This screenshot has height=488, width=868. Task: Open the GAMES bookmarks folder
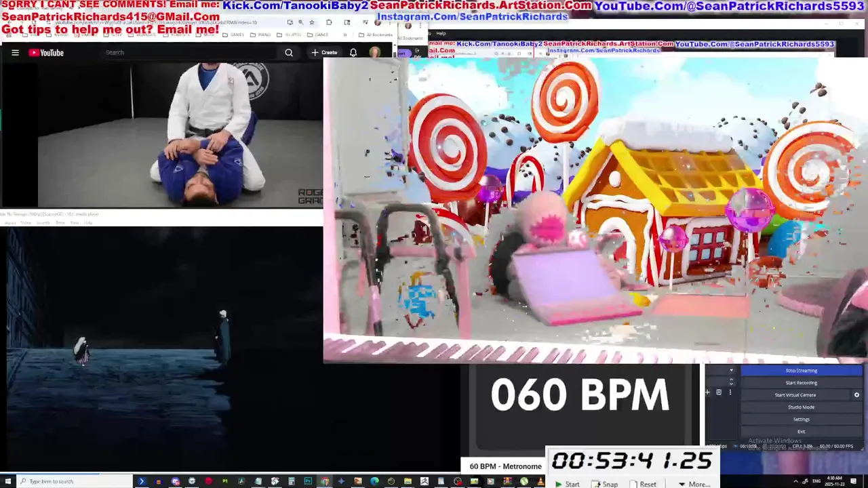233,35
